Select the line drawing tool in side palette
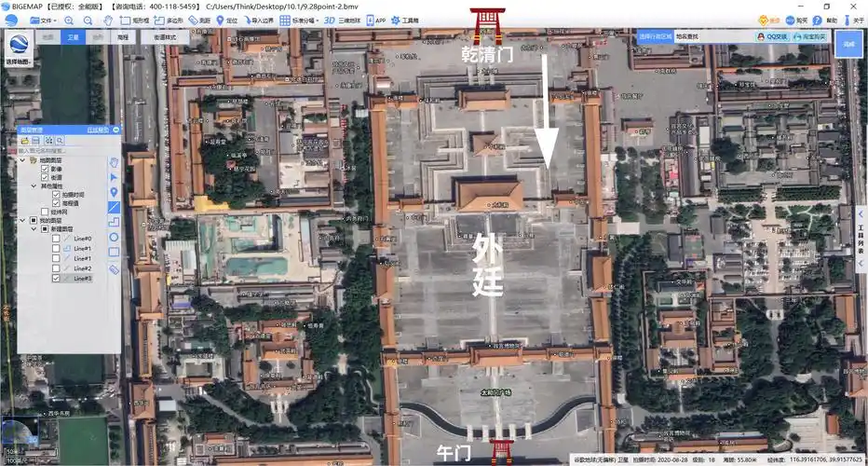This screenshot has width=868, height=466. point(114,207)
